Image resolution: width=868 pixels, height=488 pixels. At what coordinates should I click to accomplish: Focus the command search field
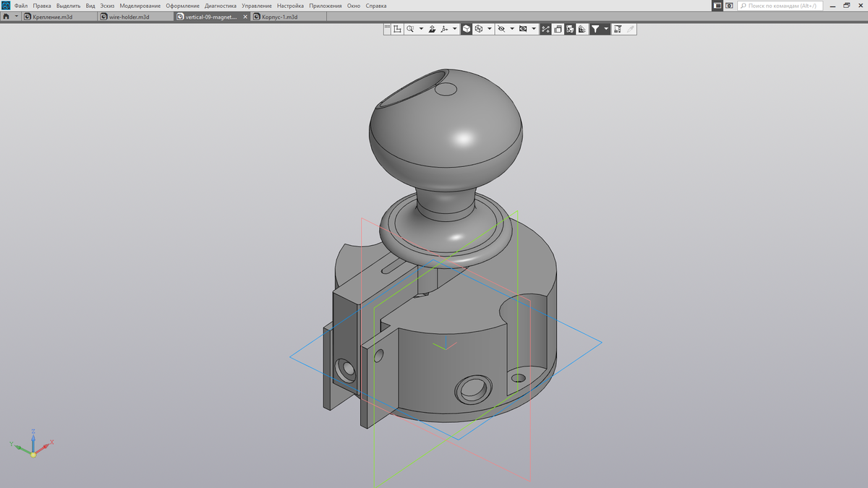pos(780,5)
